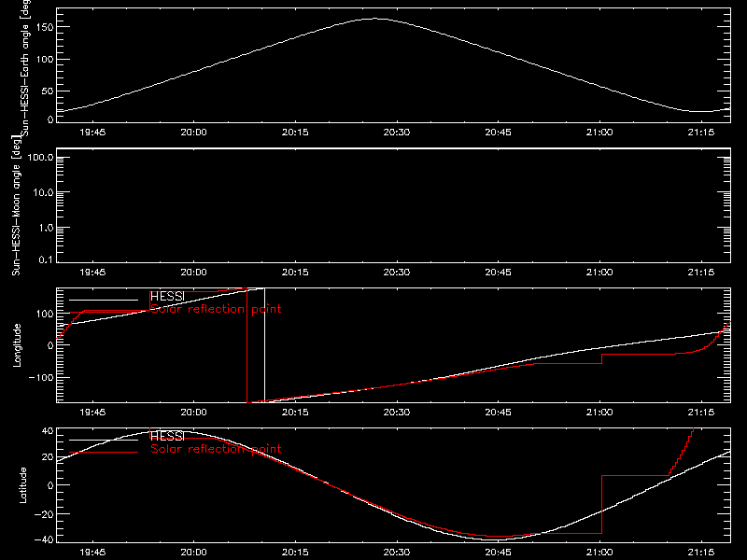
Task: Click 21:15 time label below Latitude plot
Action: (x=701, y=553)
